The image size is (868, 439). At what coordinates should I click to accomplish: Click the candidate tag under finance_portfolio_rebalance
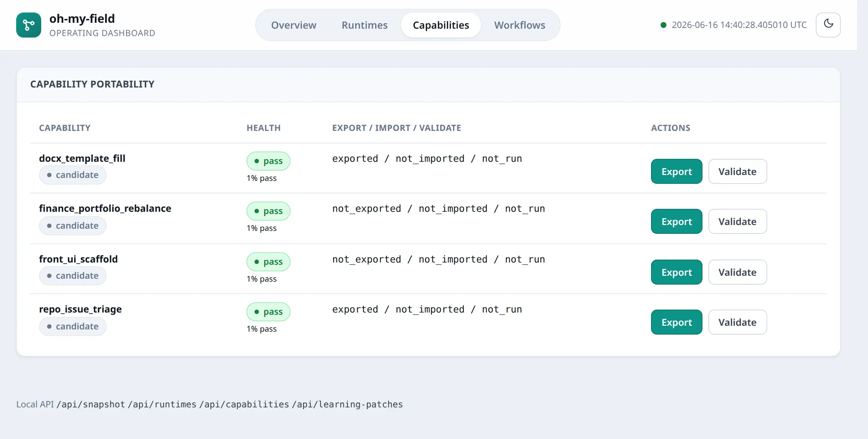click(x=73, y=226)
